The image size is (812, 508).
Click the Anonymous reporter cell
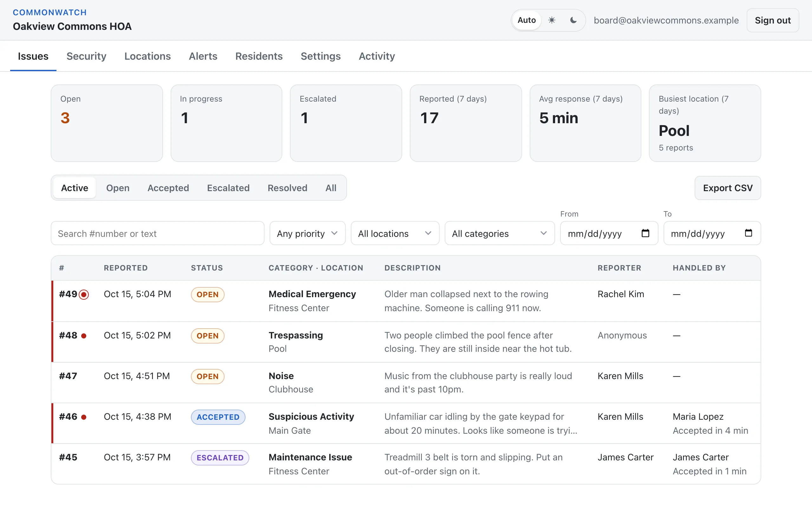click(622, 335)
